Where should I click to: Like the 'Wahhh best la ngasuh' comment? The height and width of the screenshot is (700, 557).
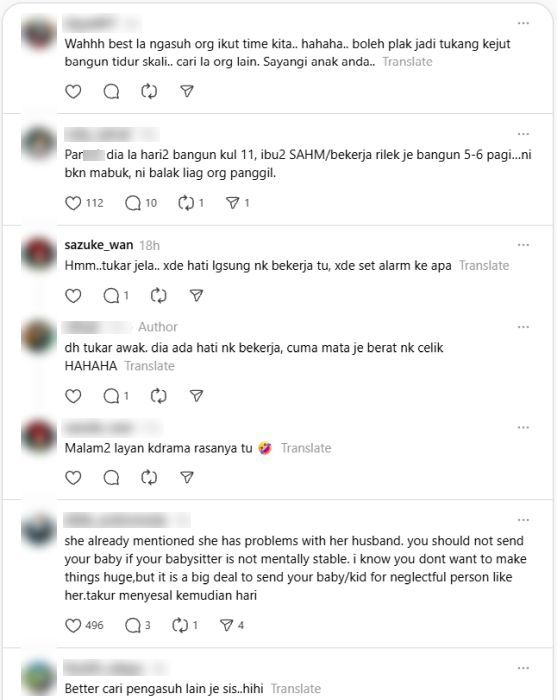coord(73,92)
